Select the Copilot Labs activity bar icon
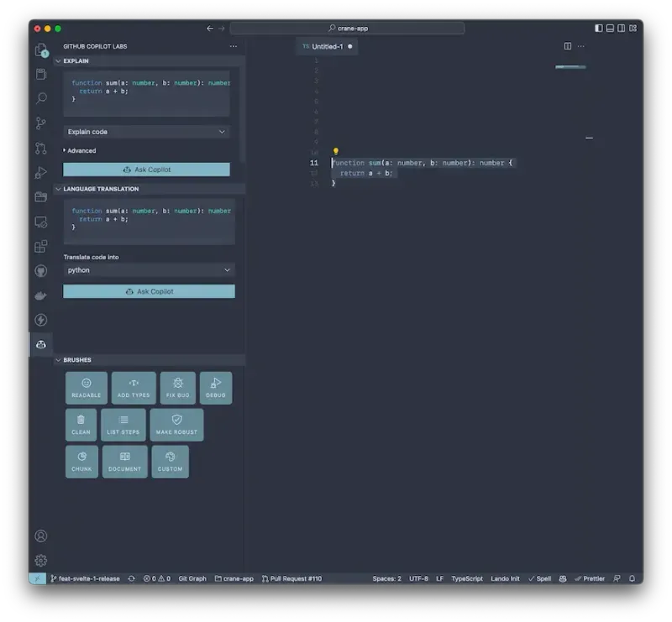 [41, 344]
